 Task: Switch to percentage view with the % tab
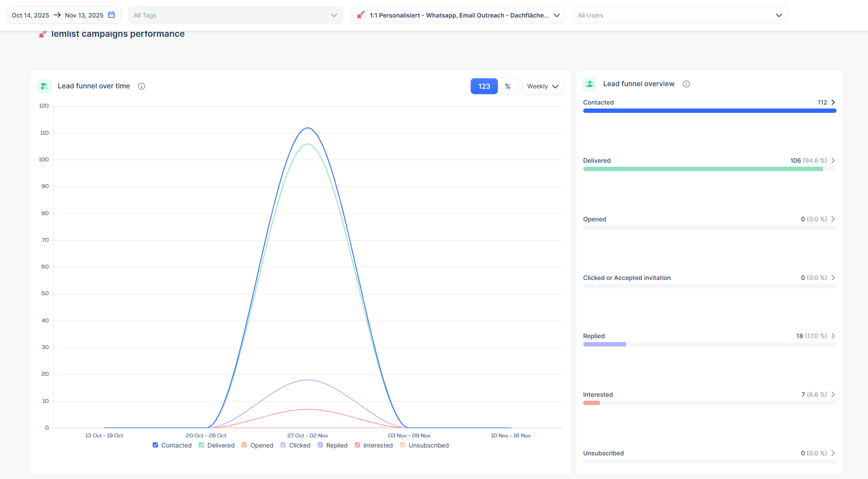[507, 86]
